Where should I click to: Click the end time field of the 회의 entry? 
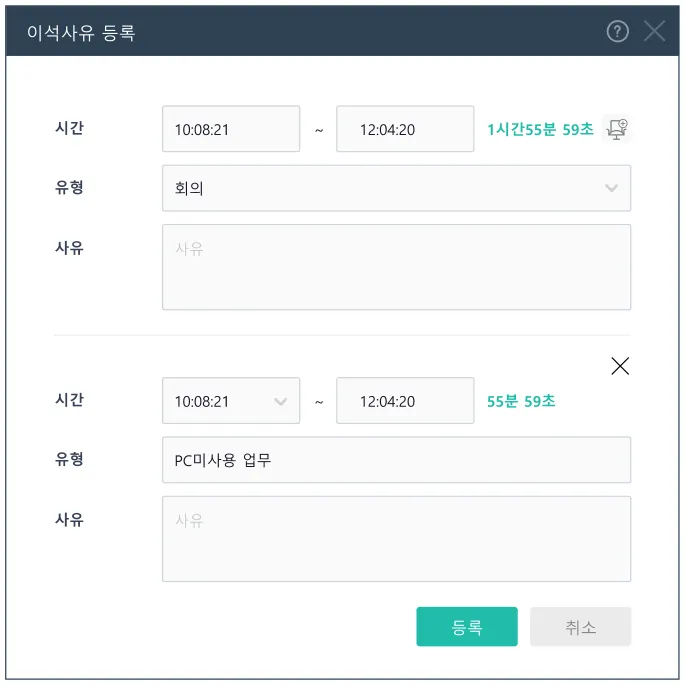(405, 129)
